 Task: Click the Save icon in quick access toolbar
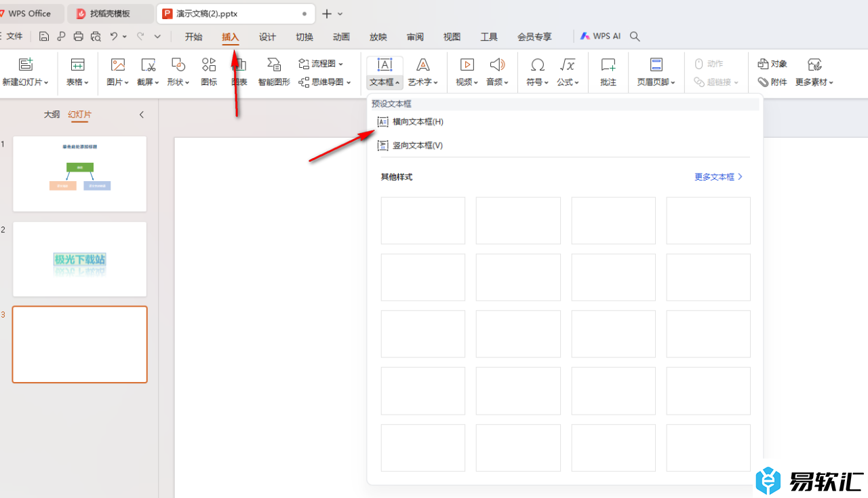coord(44,37)
